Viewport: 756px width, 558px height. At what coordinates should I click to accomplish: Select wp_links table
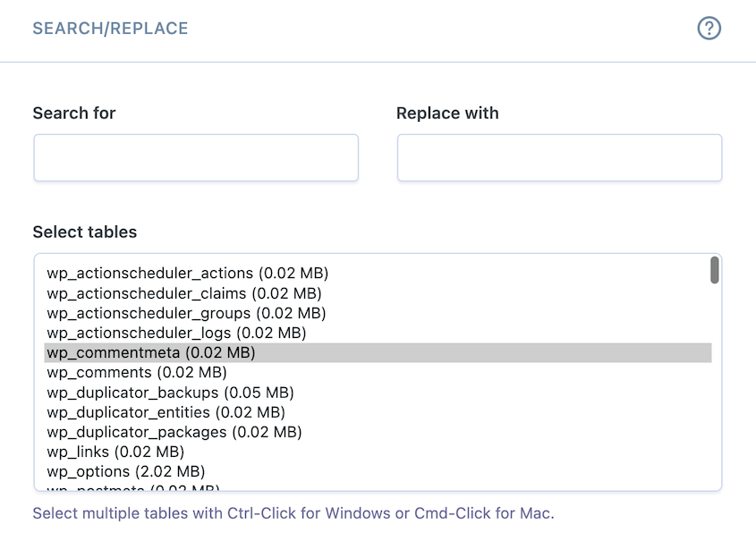click(378, 452)
